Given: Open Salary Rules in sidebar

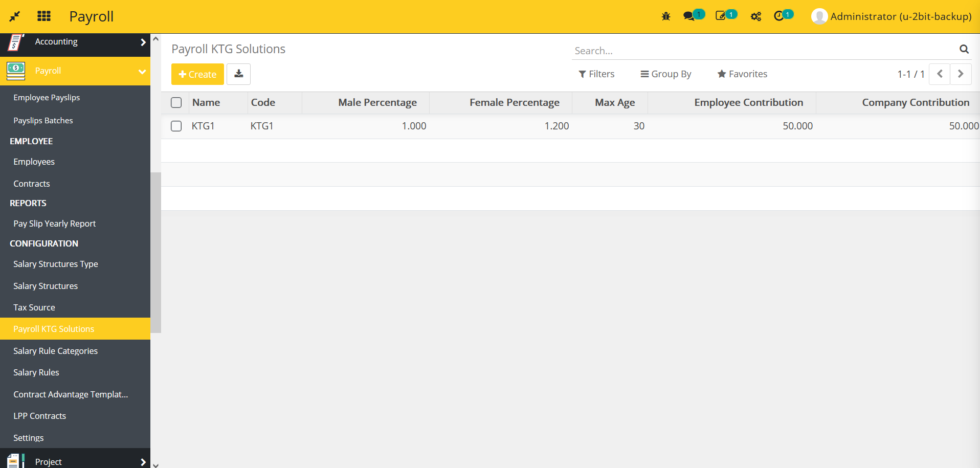Looking at the screenshot, I should click(x=36, y=372).
